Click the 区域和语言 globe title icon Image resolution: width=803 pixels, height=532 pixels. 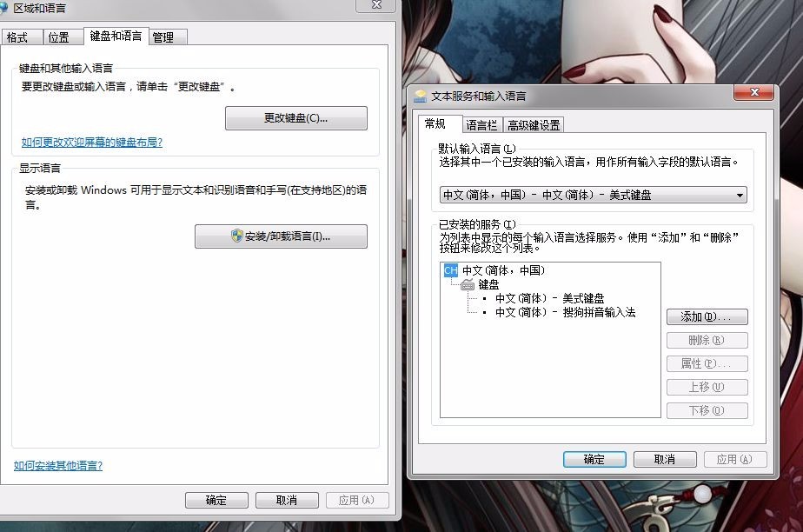[3, 8]
